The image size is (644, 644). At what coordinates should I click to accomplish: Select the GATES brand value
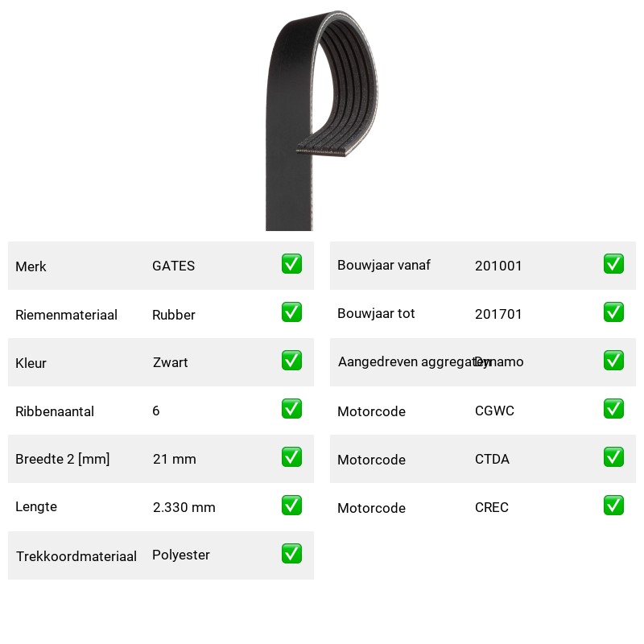point(173,266)
